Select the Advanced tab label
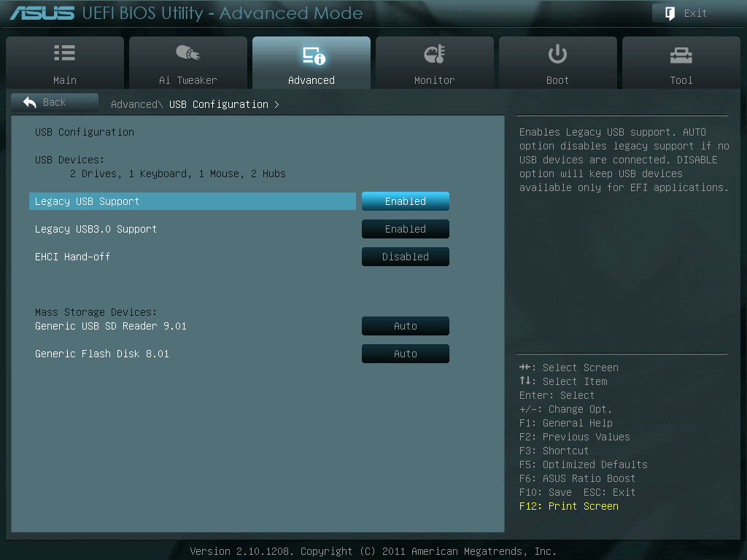Screen dimensions: 747x560 pos(311,80)
